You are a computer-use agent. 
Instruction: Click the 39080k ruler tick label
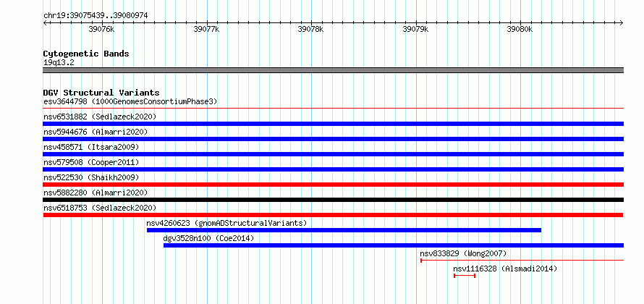point(520,29)
